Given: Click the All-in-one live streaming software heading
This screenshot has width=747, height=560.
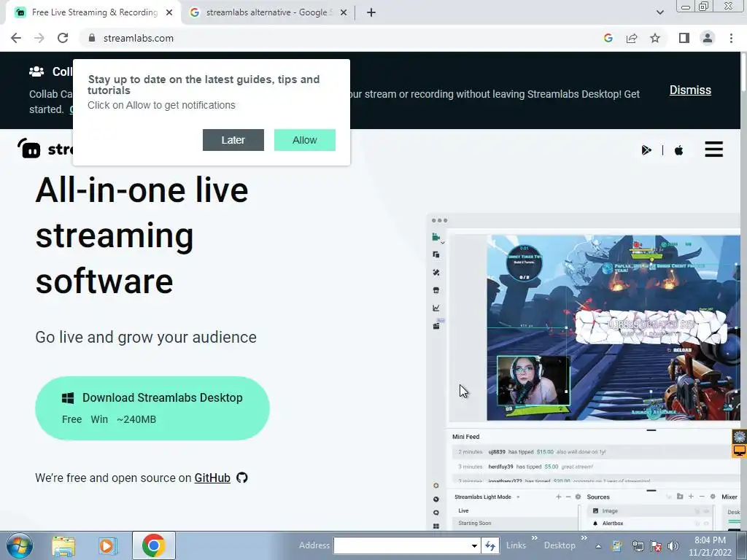Looking at the screenshot, I should [142, 236].
